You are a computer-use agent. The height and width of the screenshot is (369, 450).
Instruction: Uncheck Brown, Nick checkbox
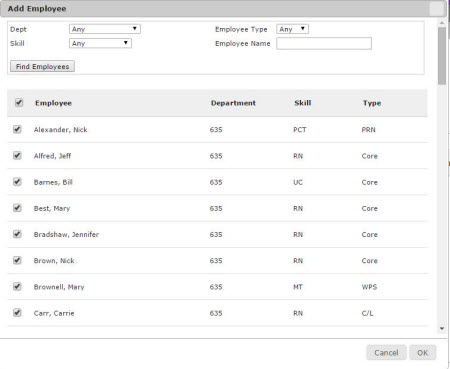(x=17, y=260)
